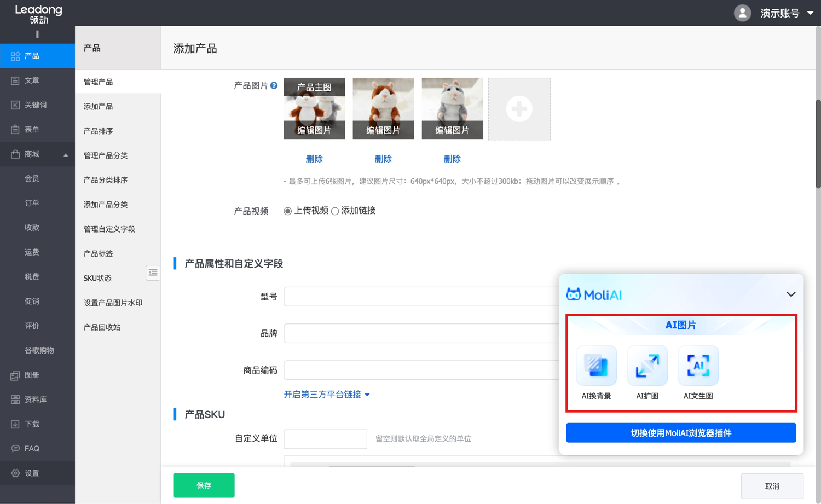Collapse the MoliAI panel with chevron
The width and height of the screenshot is (821, 504).
(x=791, y=294)
